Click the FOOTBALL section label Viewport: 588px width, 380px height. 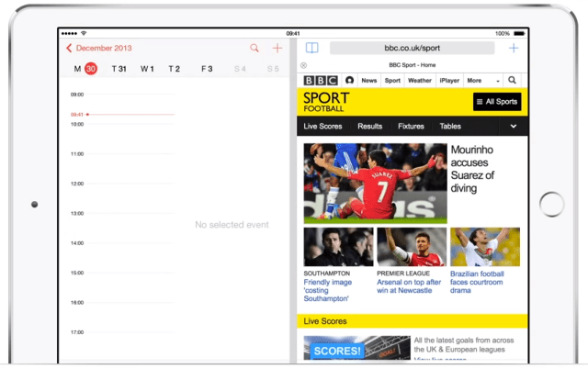coord(323,108)
